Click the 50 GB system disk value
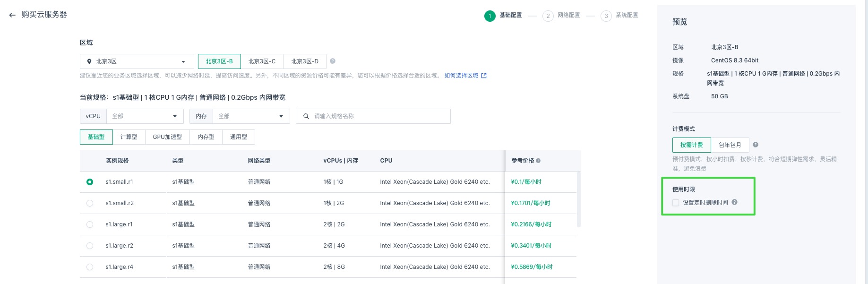This screenshot has height=284, width=868. click(720, 96)
